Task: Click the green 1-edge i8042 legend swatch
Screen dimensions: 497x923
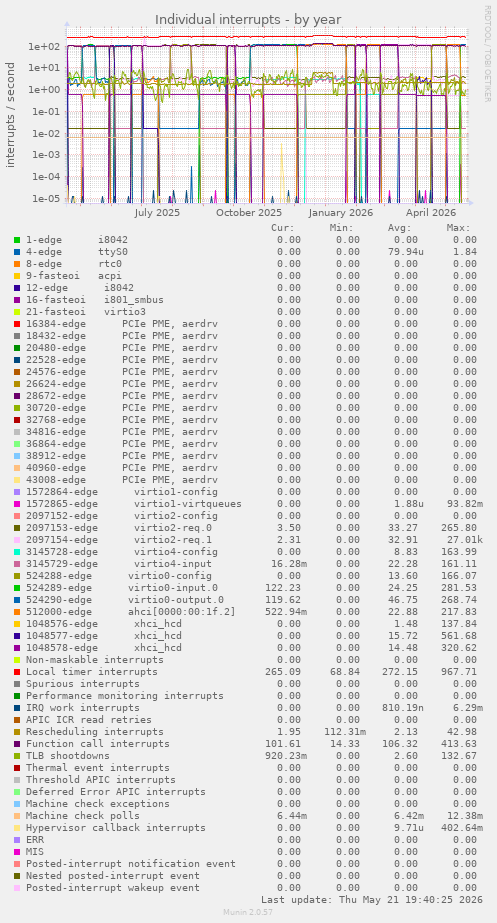Action: point(17,240)
